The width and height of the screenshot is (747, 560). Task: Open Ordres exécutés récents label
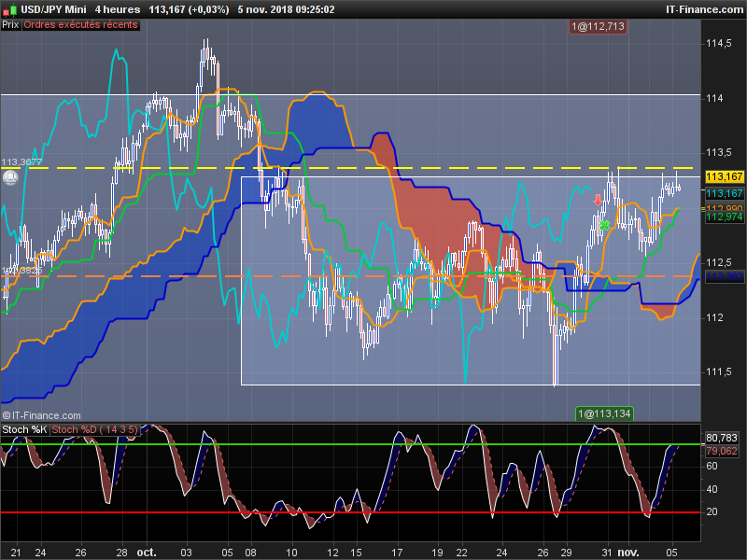point(80,25)
